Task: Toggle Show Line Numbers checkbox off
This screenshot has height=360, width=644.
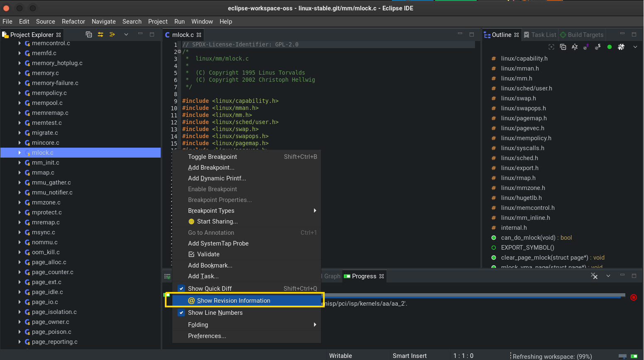Action: [x=215, y=313]
